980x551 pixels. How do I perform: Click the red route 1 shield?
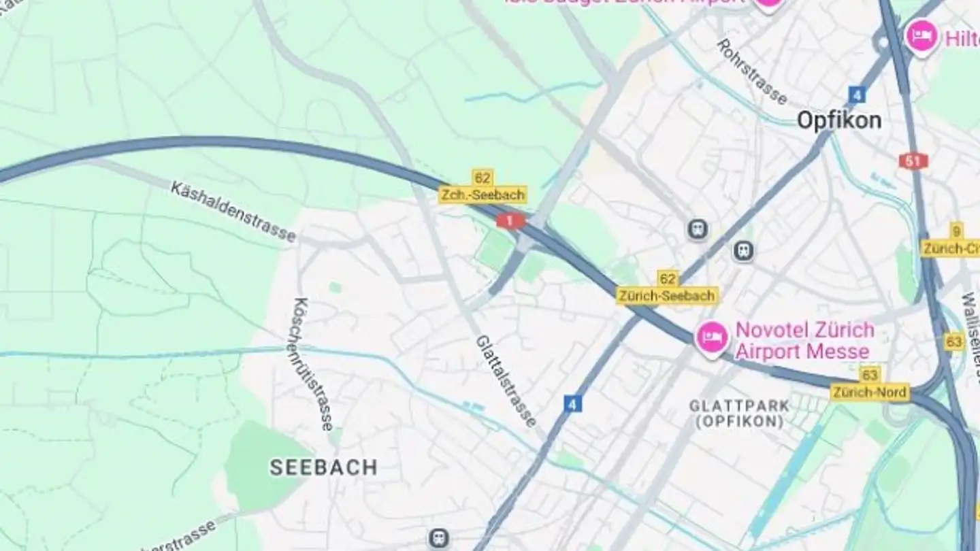[510, 220]
